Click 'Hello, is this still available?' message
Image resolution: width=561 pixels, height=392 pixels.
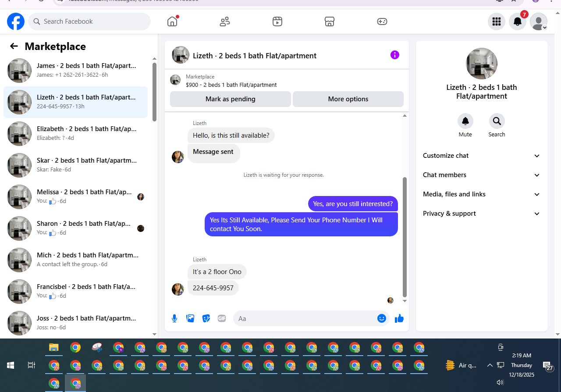point(231,135)
